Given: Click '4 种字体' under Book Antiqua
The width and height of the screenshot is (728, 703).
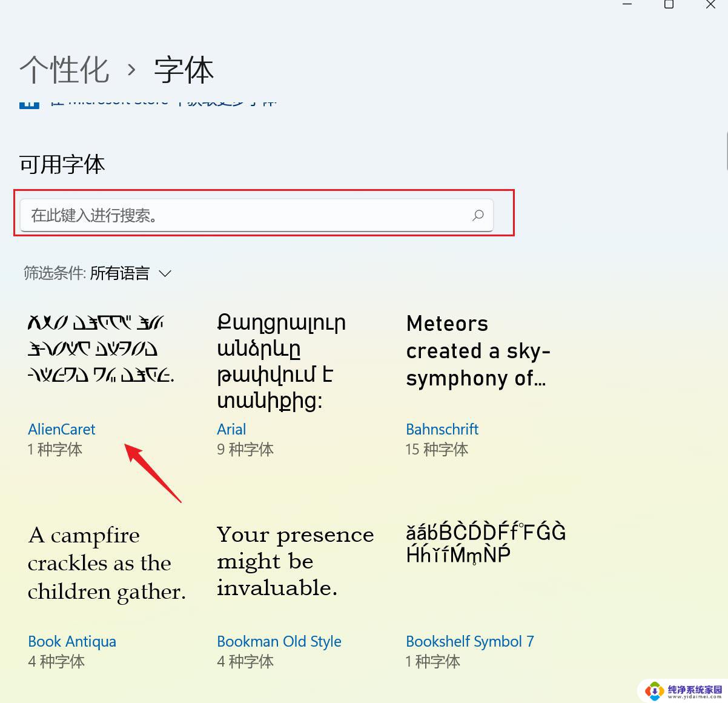Looking at the screenshot, I should pos(56,661).
